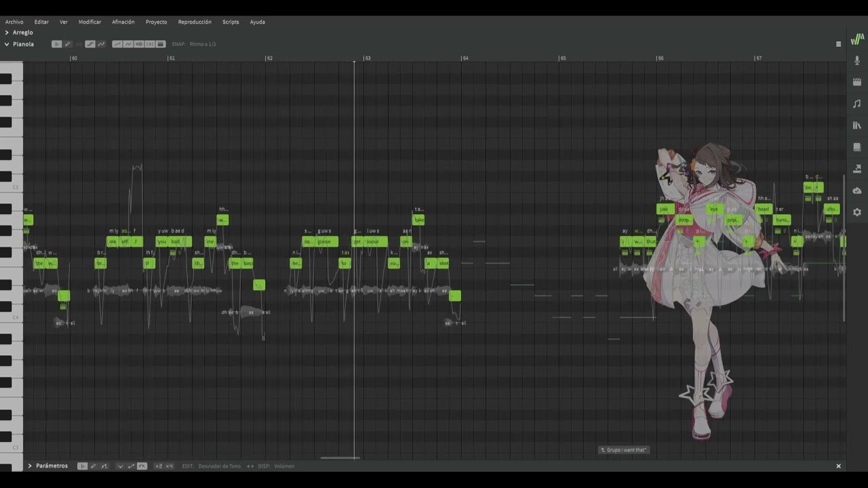
Task: Select the note labeled 'you'
Action: 162,242
